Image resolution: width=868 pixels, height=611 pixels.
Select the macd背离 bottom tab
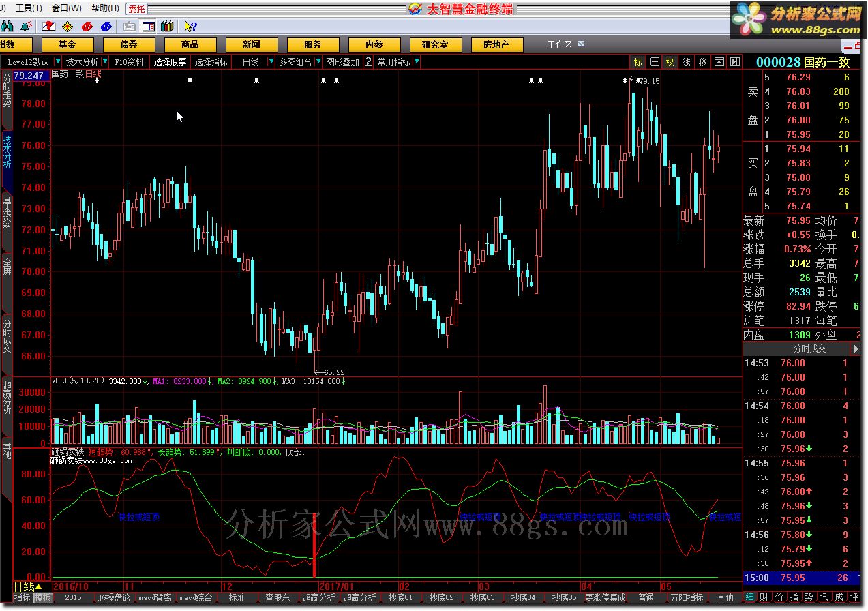point(155,597)
